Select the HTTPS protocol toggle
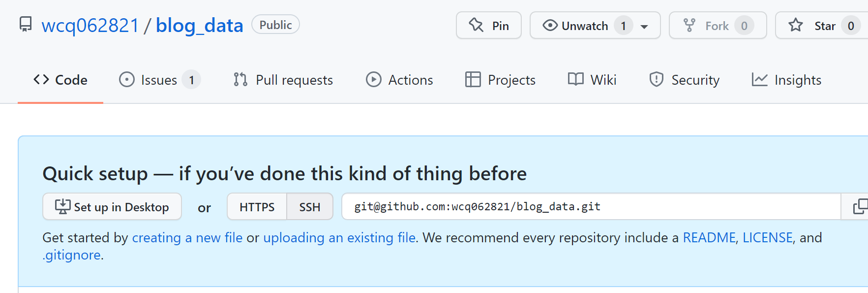The height and width of the screenshot is (293, 868). [257, 207]
